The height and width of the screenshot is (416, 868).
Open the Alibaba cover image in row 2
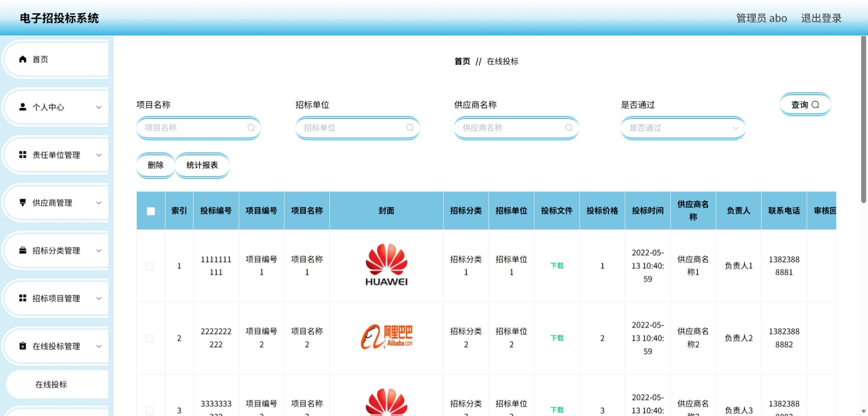pos(386,338)
